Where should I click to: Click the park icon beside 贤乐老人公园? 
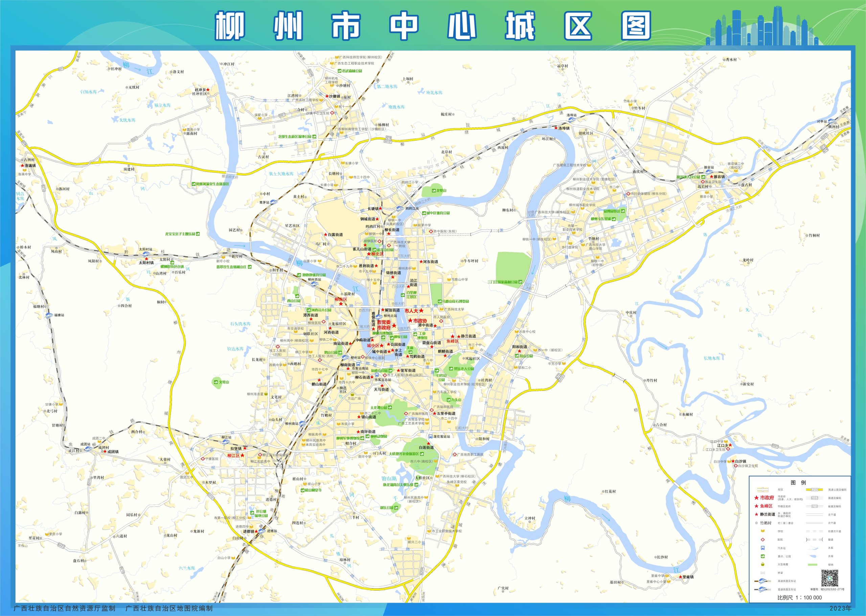click(x=451, y=369)
